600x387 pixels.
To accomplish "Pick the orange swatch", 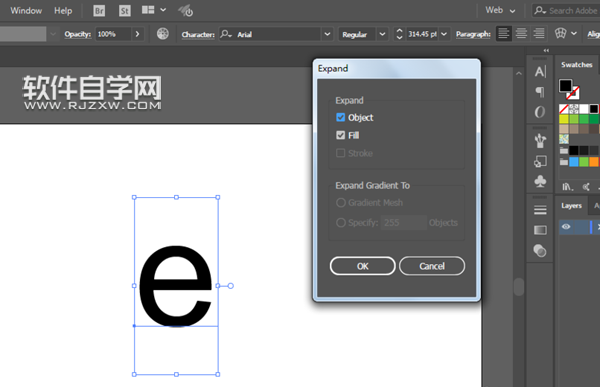I will pos(594,162).
